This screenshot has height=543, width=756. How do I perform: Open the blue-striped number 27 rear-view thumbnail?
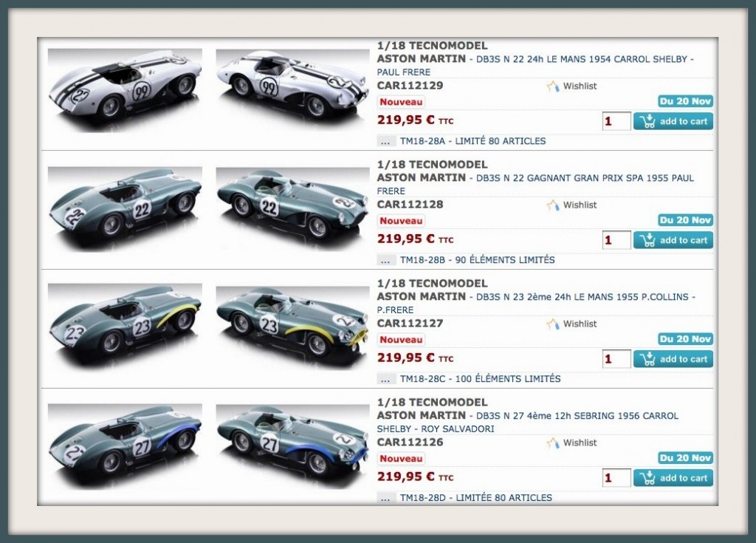[x=125, y=445]
